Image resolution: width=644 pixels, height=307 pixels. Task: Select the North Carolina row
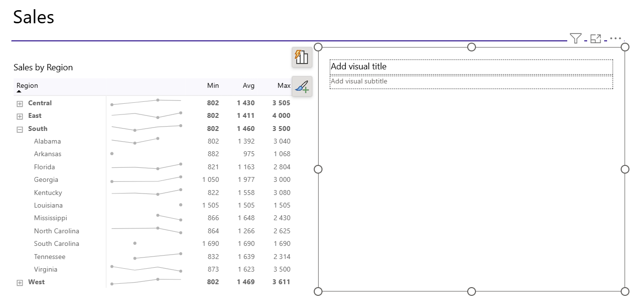point(153,231)
